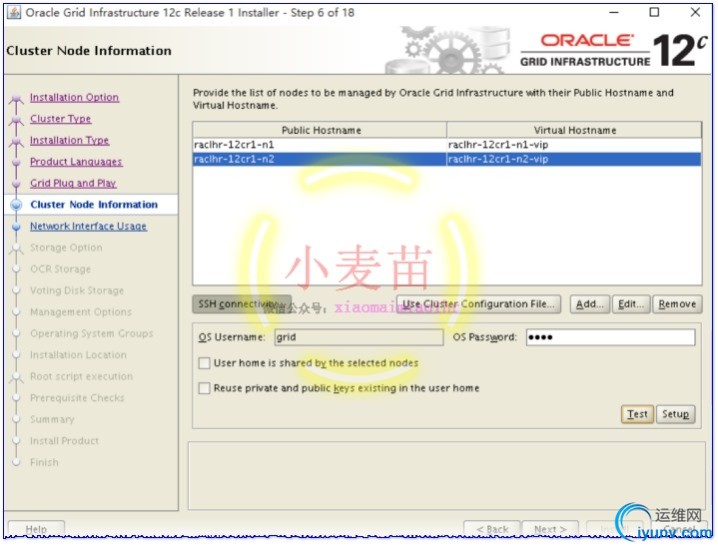The height and width of the screenshot is (549, 718).
Task: Open the Grid Plug and Play step
Action: click(x=73, y=184)
